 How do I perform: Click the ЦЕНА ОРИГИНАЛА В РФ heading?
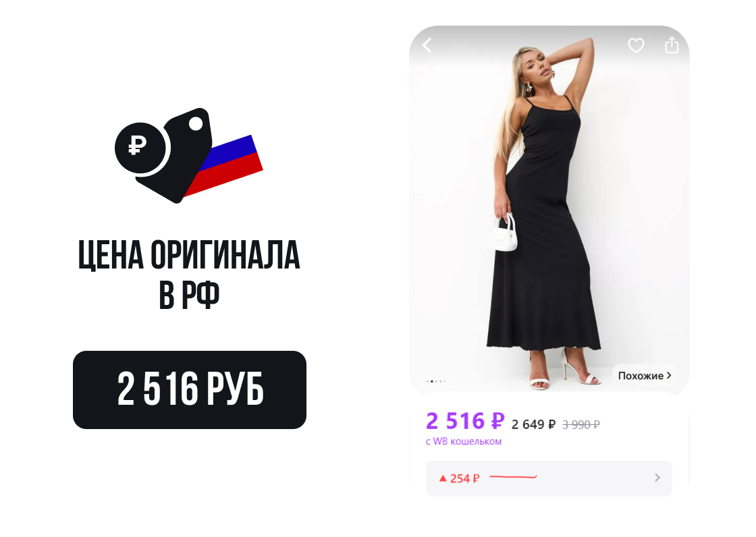(189, 274)
